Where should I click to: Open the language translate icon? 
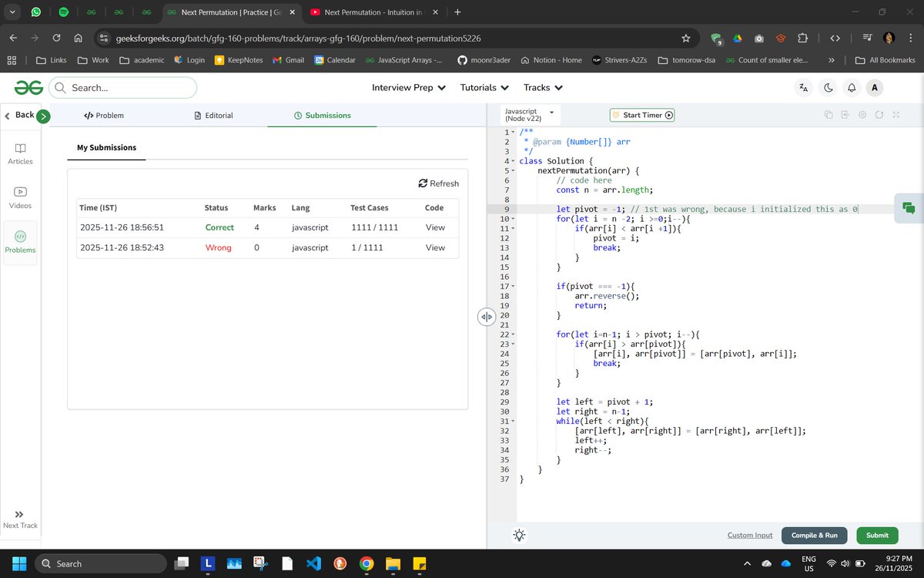(x=804, y=88)
